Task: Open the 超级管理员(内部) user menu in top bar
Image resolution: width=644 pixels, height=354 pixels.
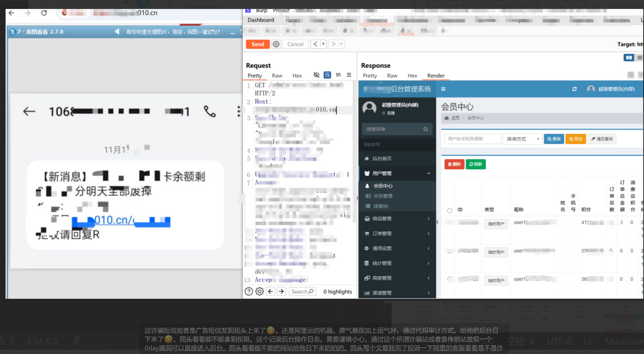Action: point(611,89)
